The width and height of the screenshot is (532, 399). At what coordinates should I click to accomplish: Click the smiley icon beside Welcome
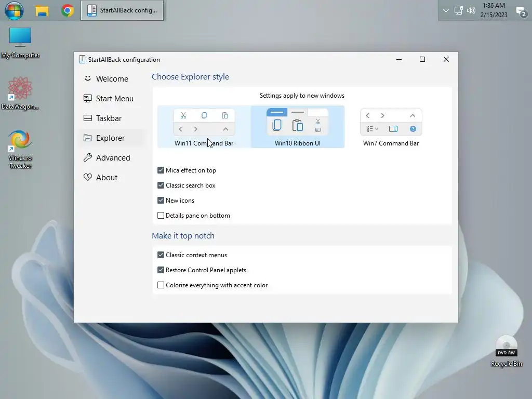pos(87,78)
